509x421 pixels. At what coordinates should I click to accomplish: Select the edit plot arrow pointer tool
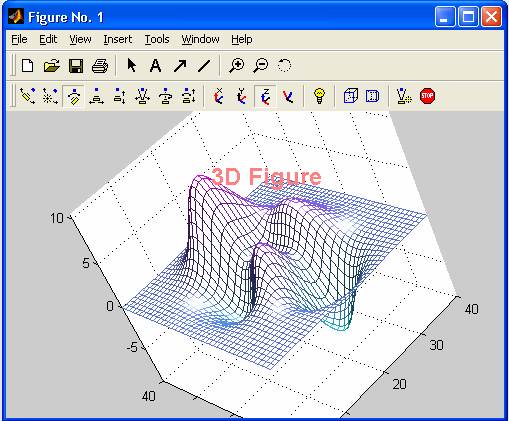[132, 65]
